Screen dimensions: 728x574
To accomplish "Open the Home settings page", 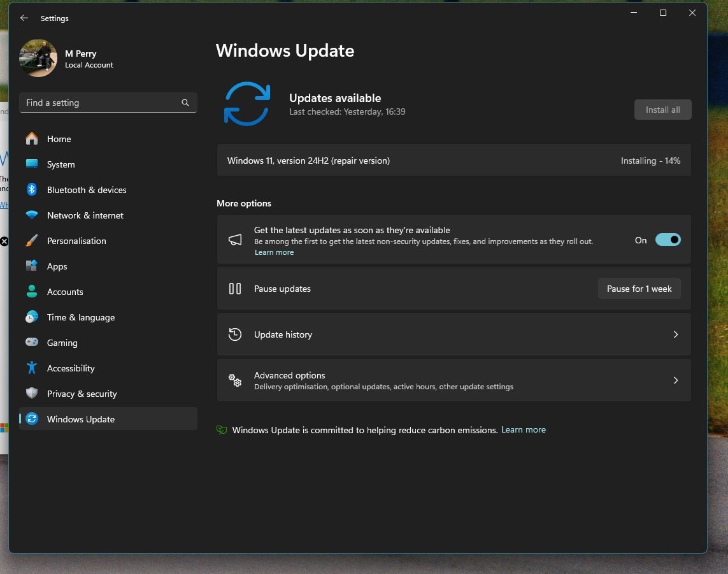I will click(108, 139).
